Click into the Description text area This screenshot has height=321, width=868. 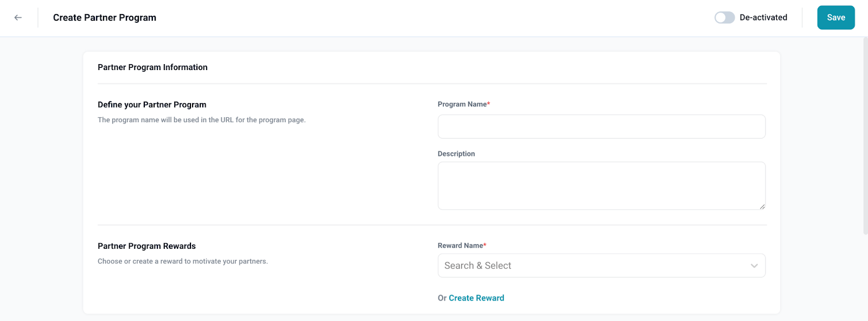point(601,185)
